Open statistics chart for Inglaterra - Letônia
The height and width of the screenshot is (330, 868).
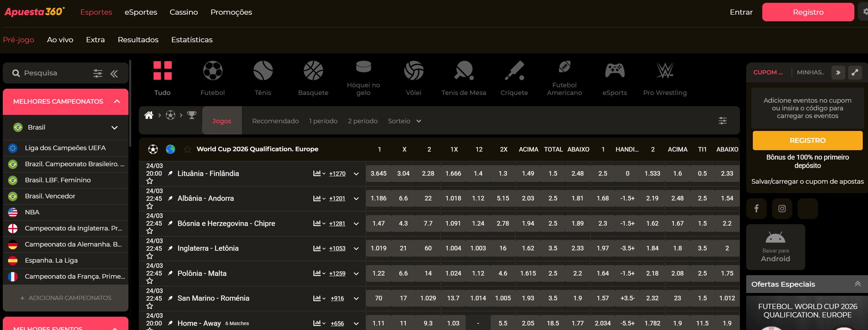[317, 248]
